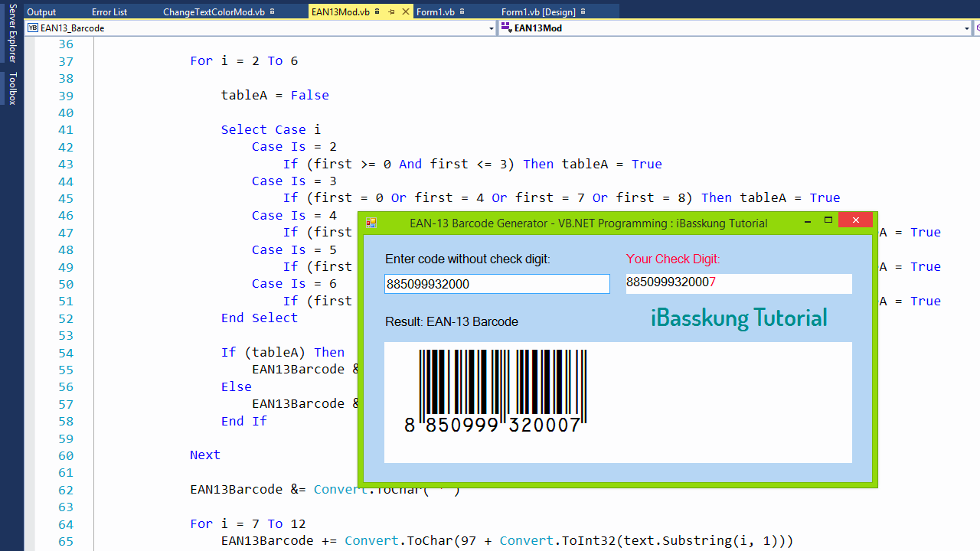The width and height of the screenshot is (980, 551).
Task: Click the method icon beside EAN13Mod
Action: tap(506, 28)
